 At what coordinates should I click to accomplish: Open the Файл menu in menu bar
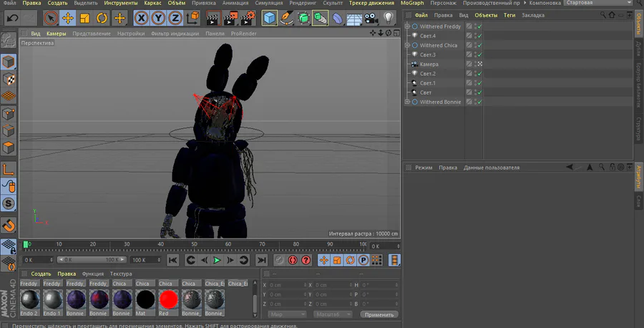[9, 3]
